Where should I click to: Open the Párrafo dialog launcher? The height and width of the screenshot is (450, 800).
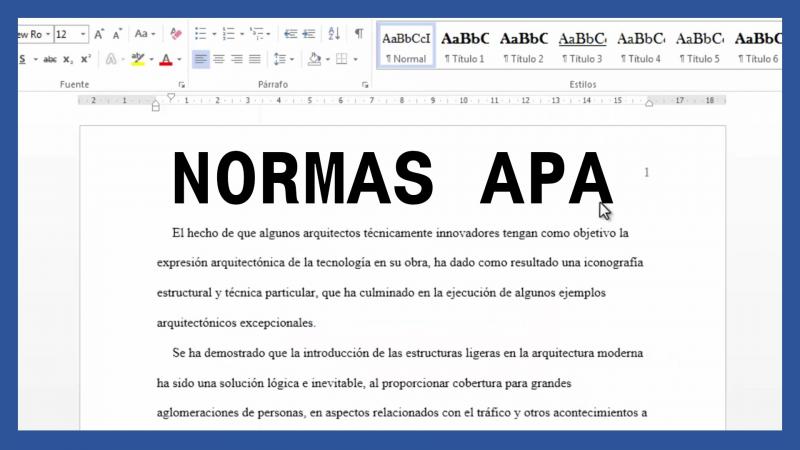[365, 85]
